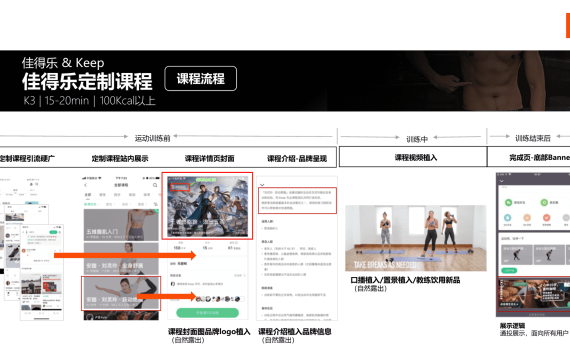The height and width of the screenshot is (360, 570).
Task: Tap the search magnifier in course list screen
Action: click(155, 185)
